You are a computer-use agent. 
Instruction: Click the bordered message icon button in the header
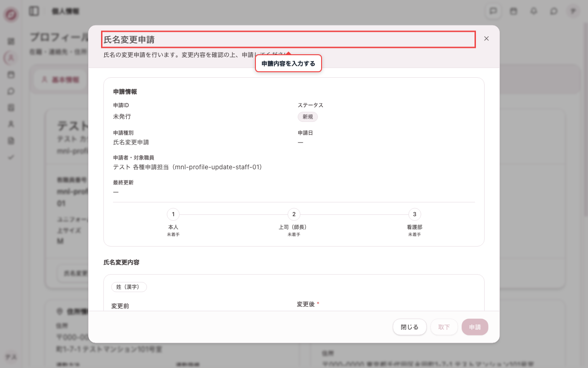(x=494, y=11)
